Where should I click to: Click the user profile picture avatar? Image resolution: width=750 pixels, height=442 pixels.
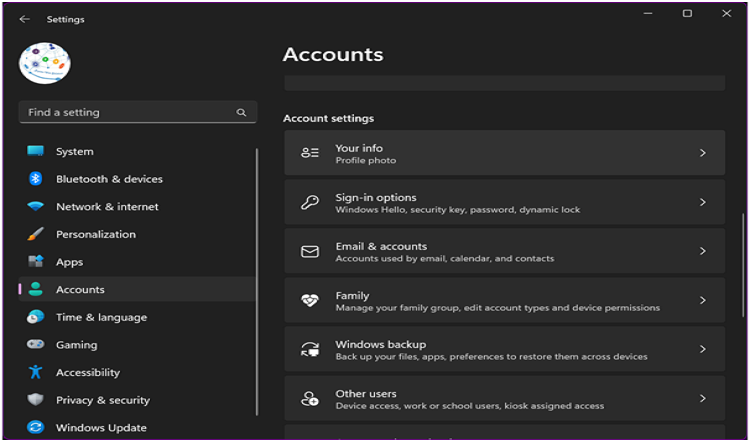(45, 63)
